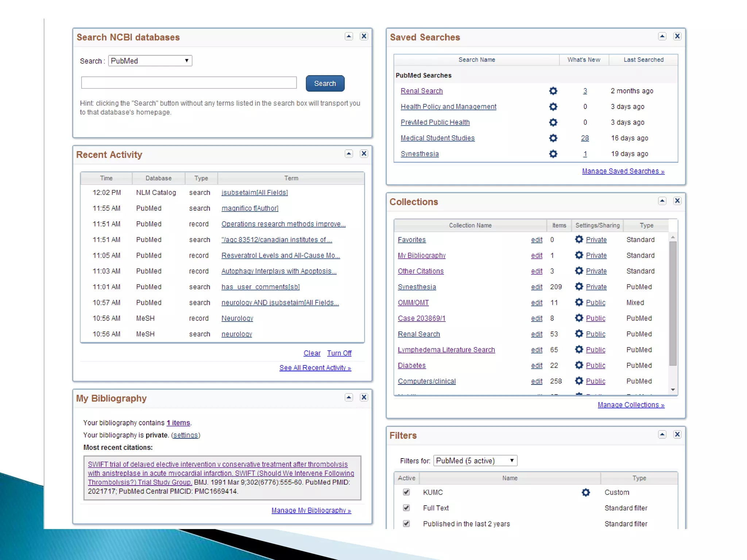Uncheck the KUMC filter checkbox
The image size is (747, 560).
(x=406, y=492)
